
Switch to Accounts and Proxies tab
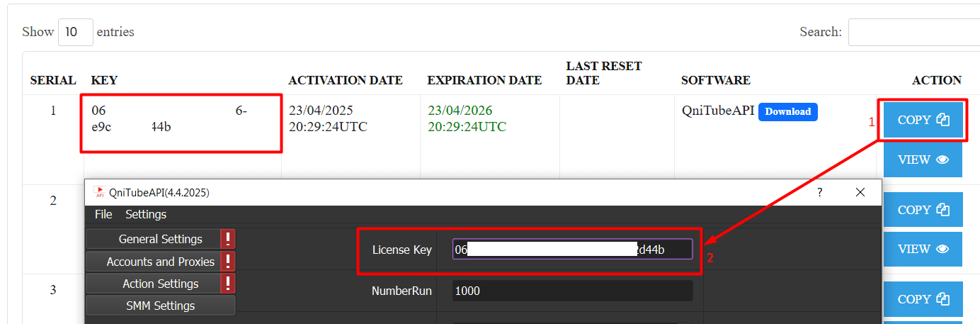[x=161, y=262]
